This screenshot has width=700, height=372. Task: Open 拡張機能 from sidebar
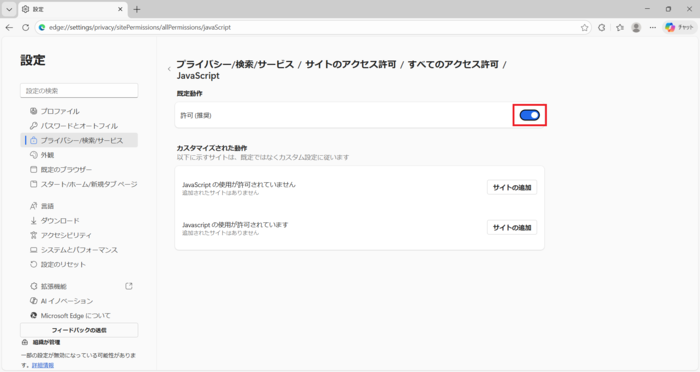pyautogui.click(x=79, y=286)
